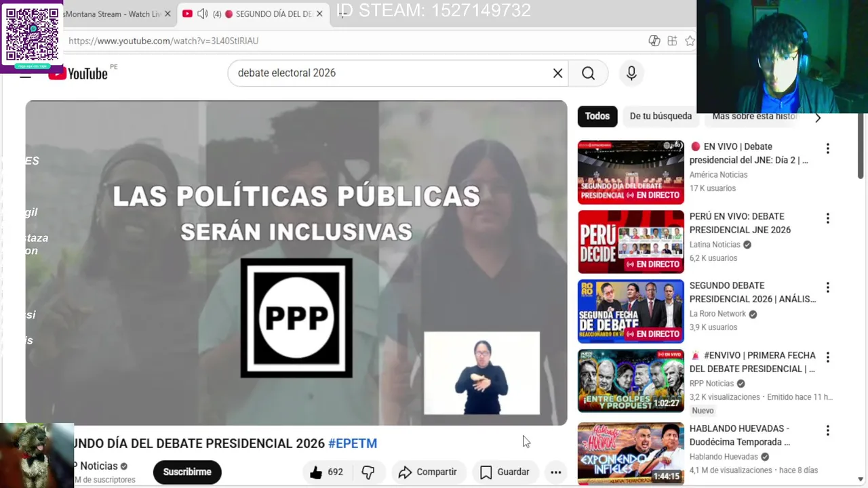Click the Suscribirme button

point(187,472)
